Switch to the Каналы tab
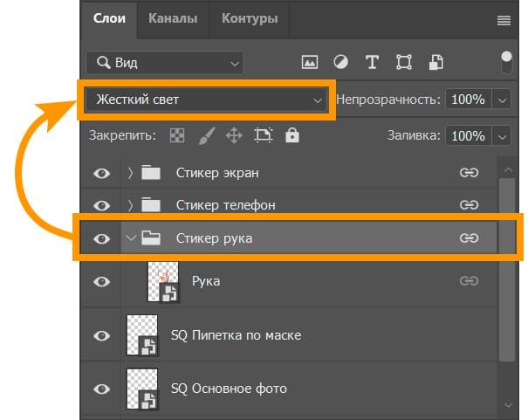528x420 pixels. pyautogui.click(x=173, y=18)
